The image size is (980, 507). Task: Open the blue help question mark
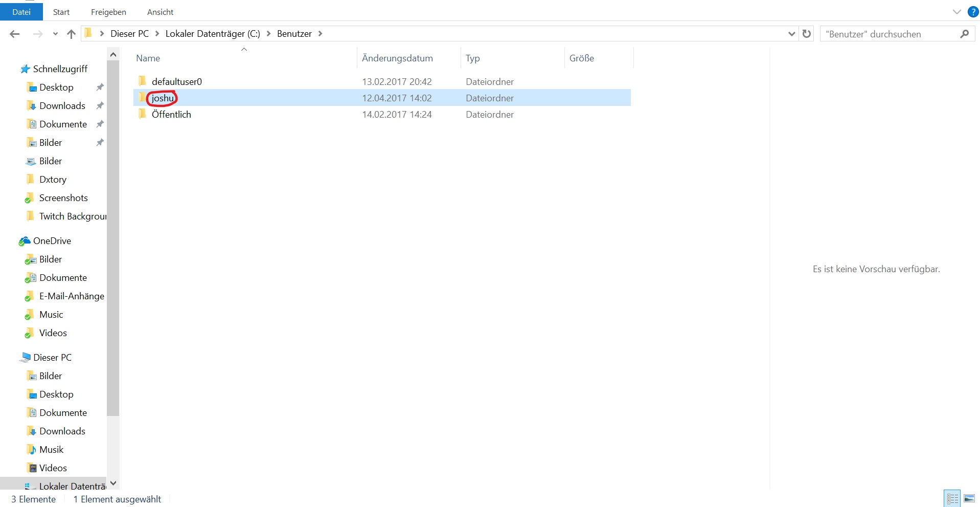pos(973,12)
